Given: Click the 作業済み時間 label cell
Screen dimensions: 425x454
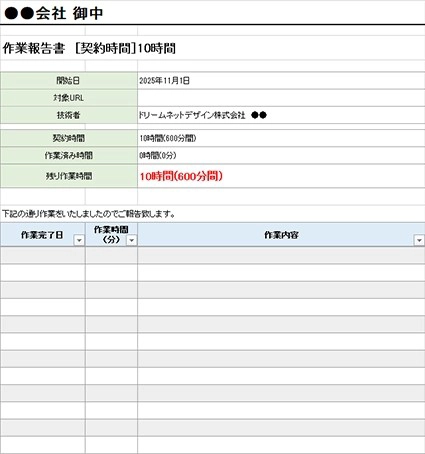Looking at the screenshot, I should point(68,155).
